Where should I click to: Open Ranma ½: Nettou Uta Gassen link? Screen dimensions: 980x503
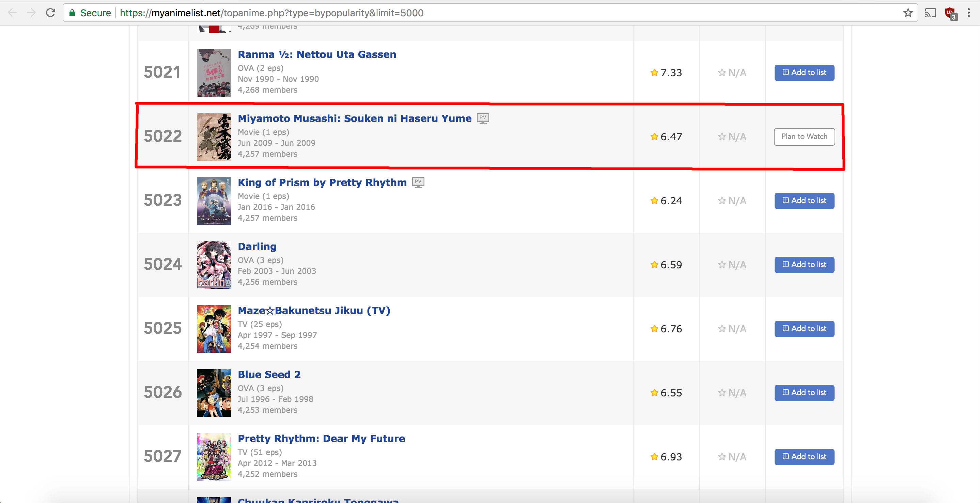(x=317, y=54)
